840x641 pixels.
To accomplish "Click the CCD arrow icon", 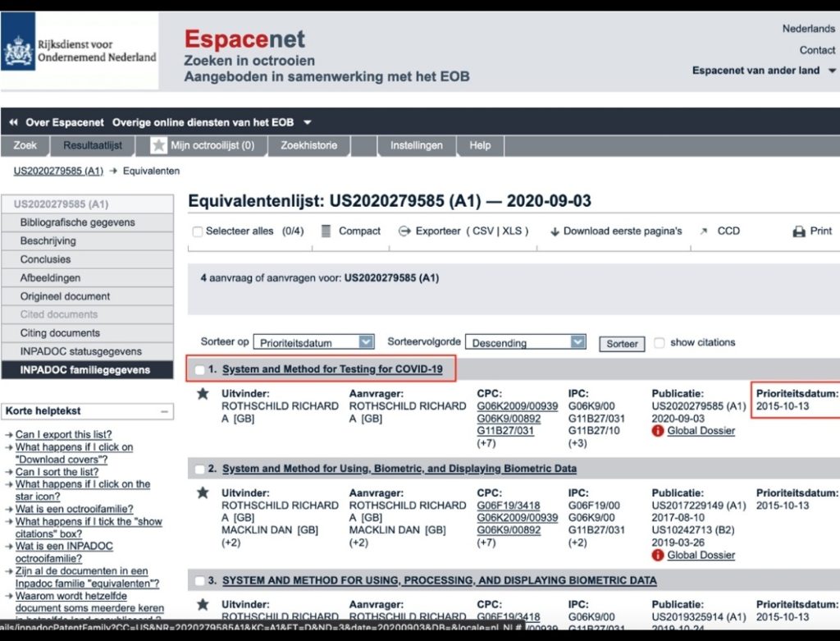I will click(703, 231).
